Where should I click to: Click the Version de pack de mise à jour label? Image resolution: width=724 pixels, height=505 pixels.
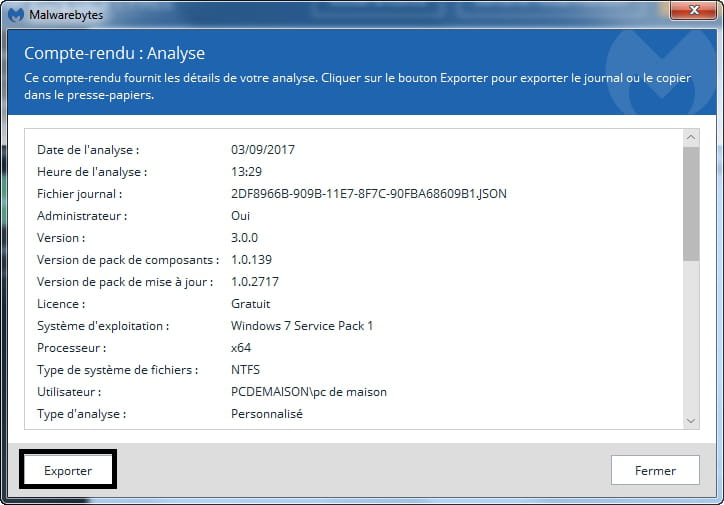(125, 282)
